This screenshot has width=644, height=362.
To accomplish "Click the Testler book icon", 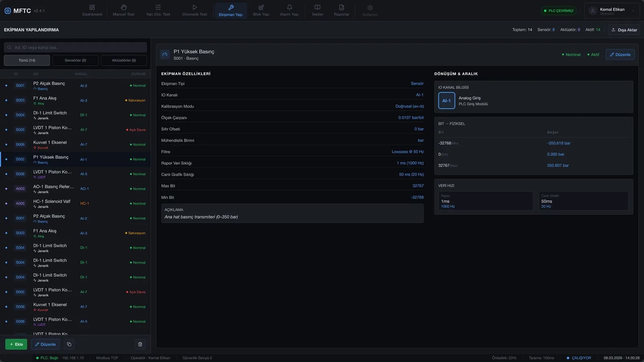I will (318, 7).
